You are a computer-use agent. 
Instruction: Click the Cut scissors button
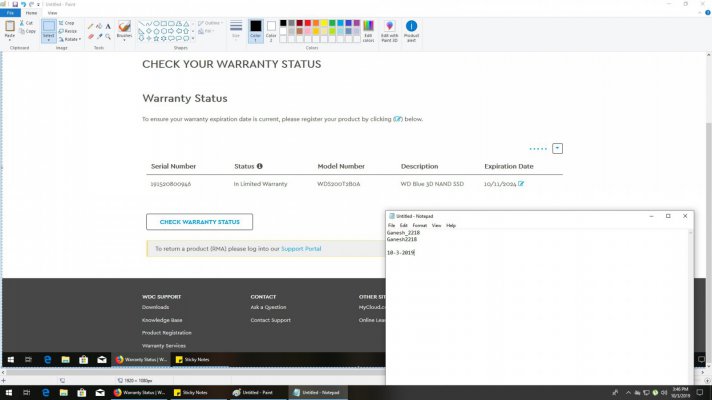(x=26, y=23)
